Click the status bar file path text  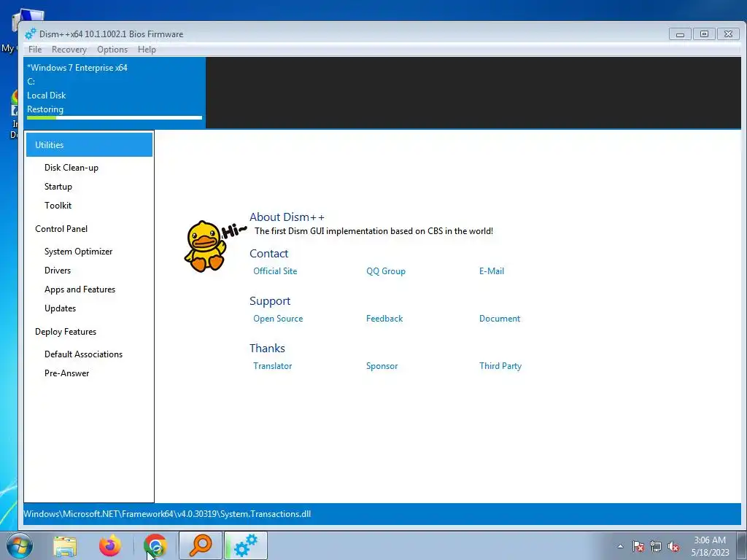coord(167,514)
